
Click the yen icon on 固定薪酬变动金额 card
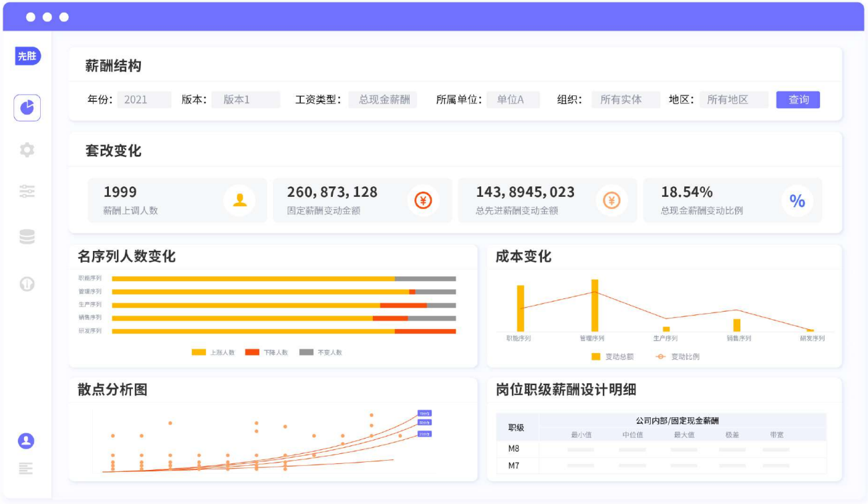tap(424, 200)
